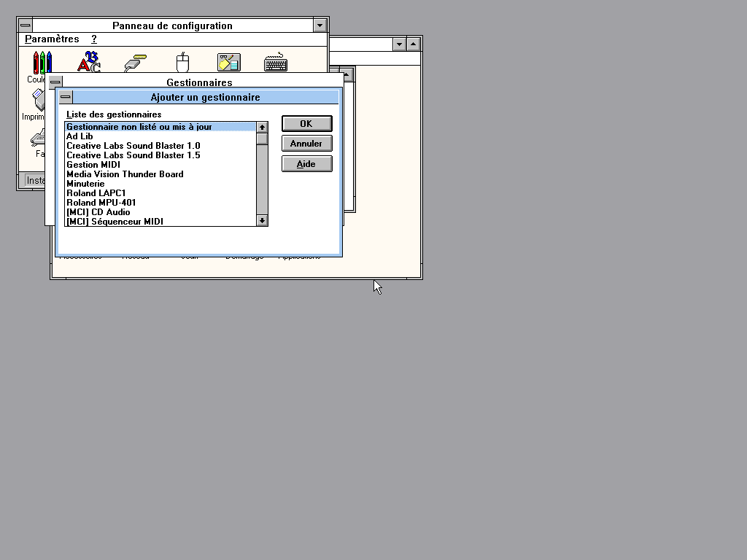Open the ? help menu

tap(94, 39)
